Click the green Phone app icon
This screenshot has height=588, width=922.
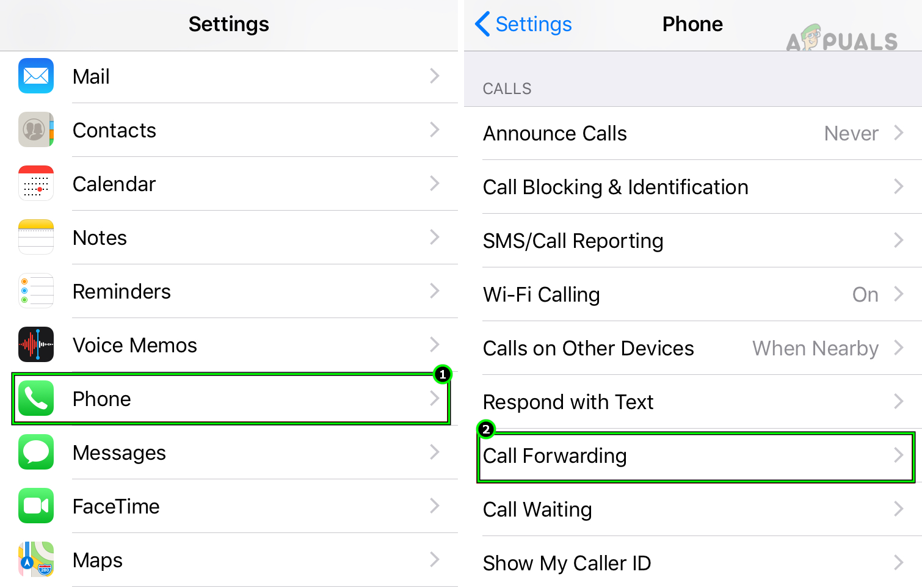pos(36,399)
